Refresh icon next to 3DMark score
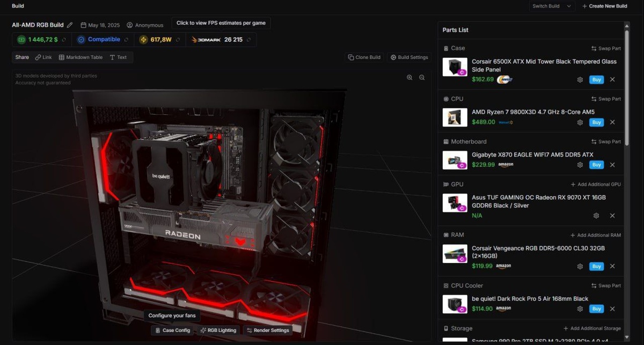Viewport: 644px width, 345px height. pyautogui.click(x=248, y=40)
